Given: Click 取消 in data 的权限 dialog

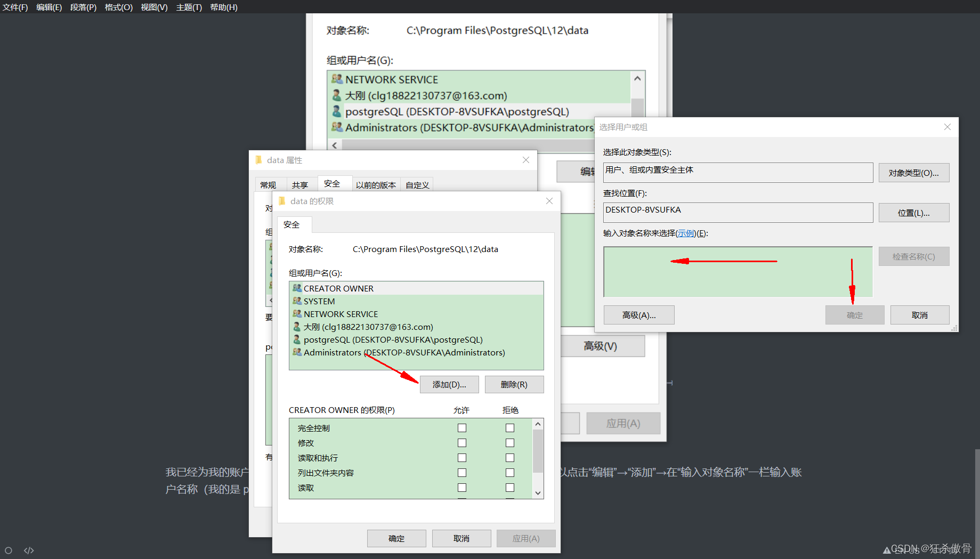Looking at the screenshot, I should point(461,538).
